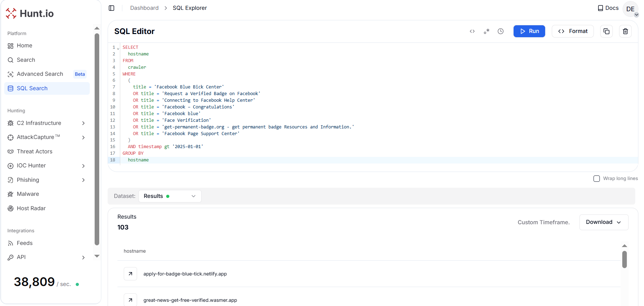
Task: Click the Beta badge
Action: 80,74
